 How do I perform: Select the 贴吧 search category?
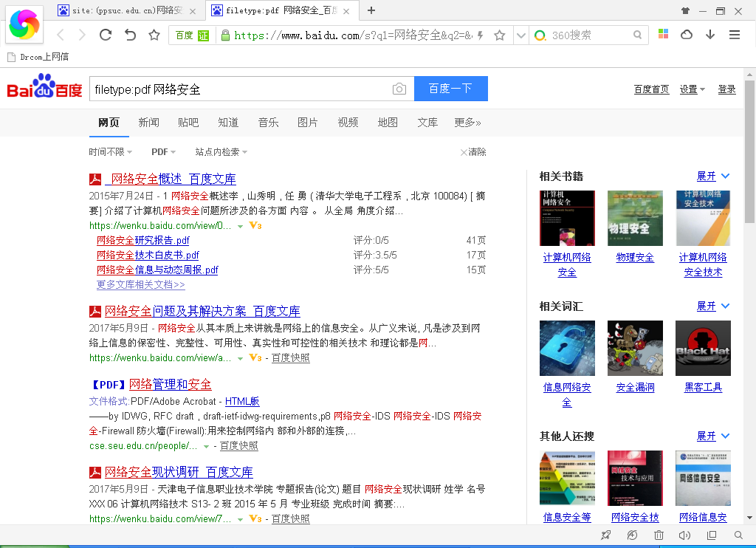[x=188, y=123]
